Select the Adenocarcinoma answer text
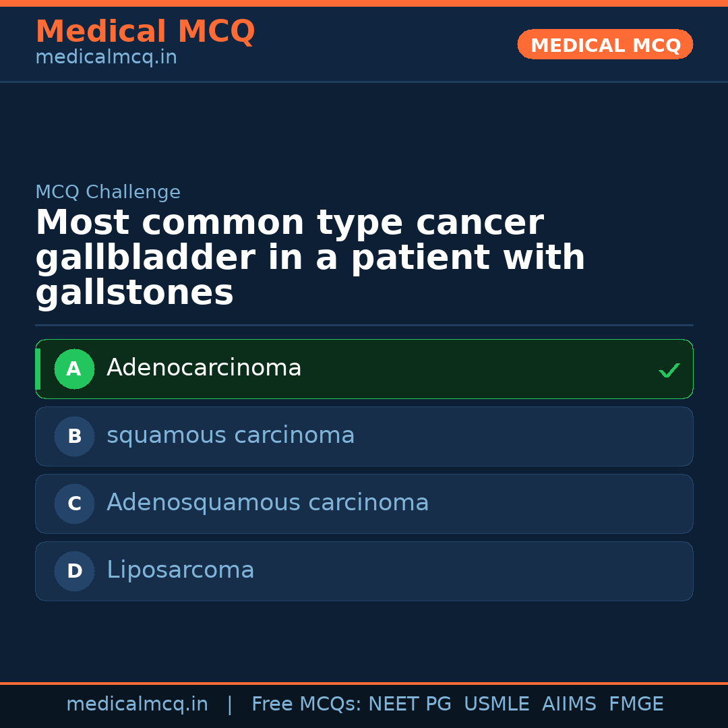 pos(204,368)
